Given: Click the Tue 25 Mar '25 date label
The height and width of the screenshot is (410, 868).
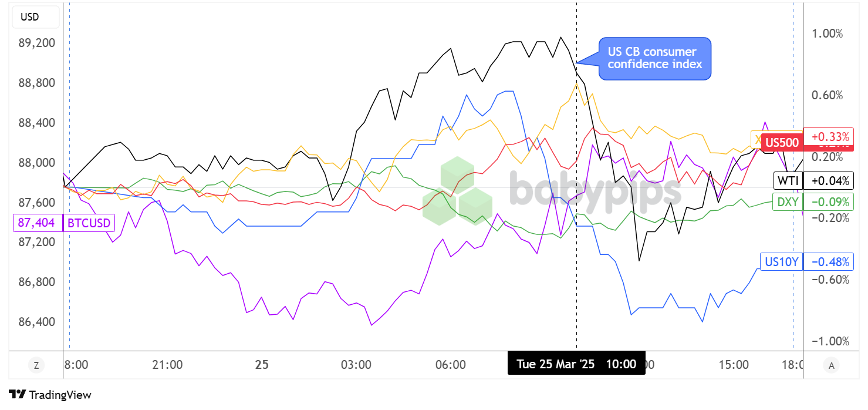Looking at the screenshot, I should (555, 364).
